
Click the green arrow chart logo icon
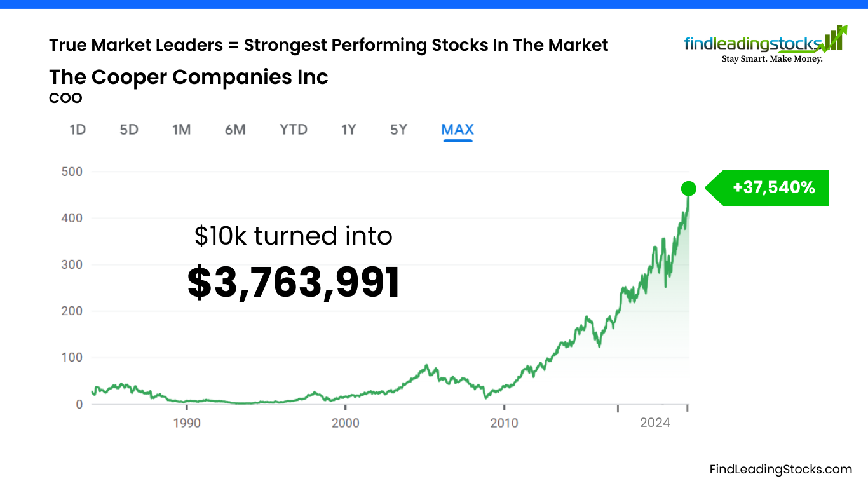point(835,38)
